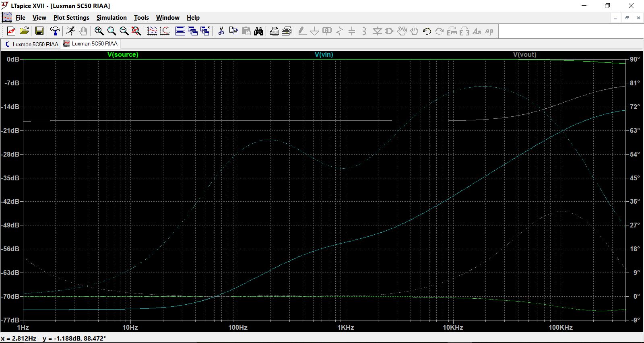Open the Simulation menu
Viewport: 644px width, 343px height.
tap(111, 18)
